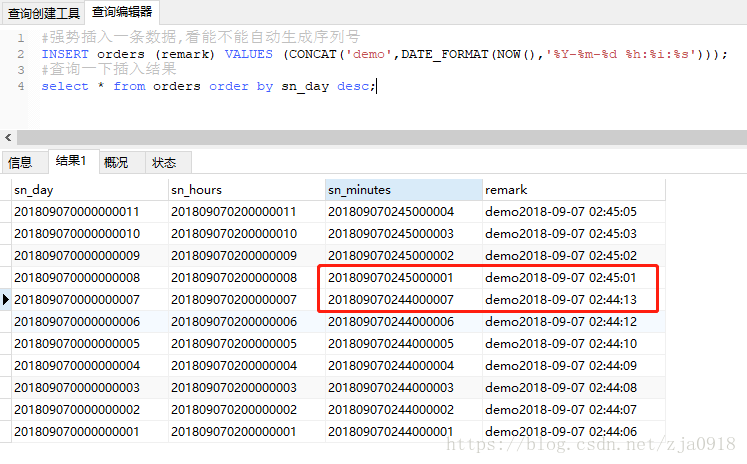Select sn_minutes cell 201809070244000004
Viewport: 747px width, 464px height.
404,365
